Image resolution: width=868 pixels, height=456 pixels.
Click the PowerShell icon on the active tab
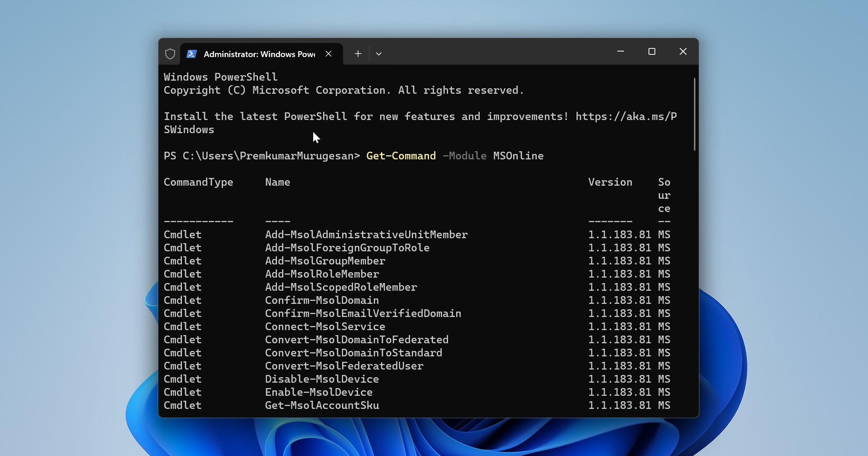pos(191,53)
